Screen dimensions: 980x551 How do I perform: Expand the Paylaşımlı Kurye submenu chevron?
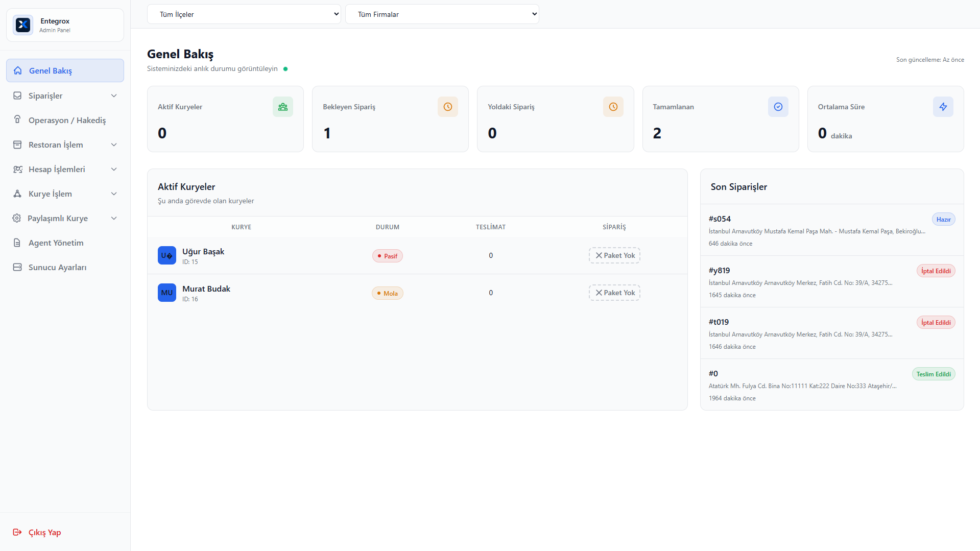click(x=114, y=218)
